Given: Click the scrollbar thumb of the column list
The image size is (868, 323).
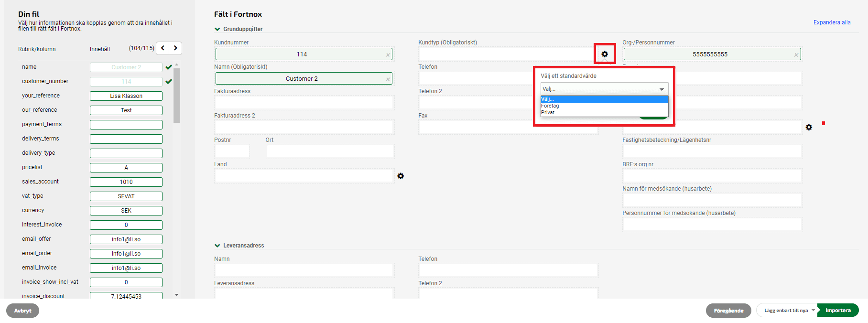Looking at the screenshot, I should click(x=177, y=96).
